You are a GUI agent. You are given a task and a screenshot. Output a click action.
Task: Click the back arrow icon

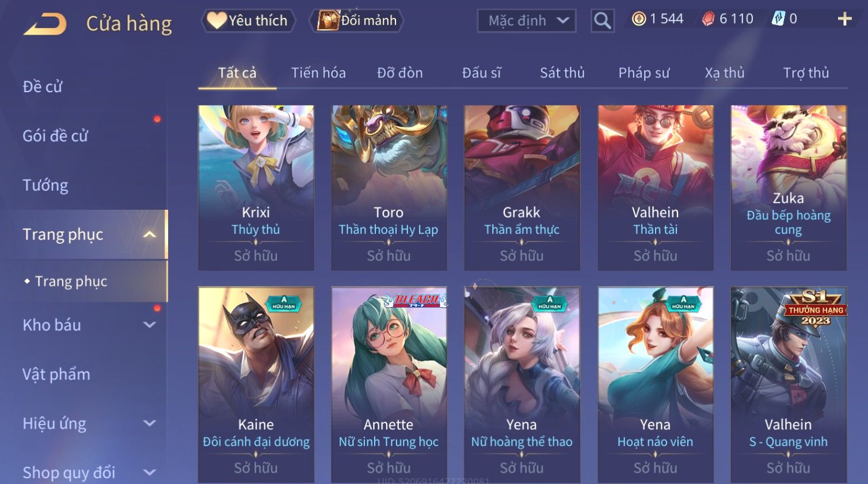(44, 24)
